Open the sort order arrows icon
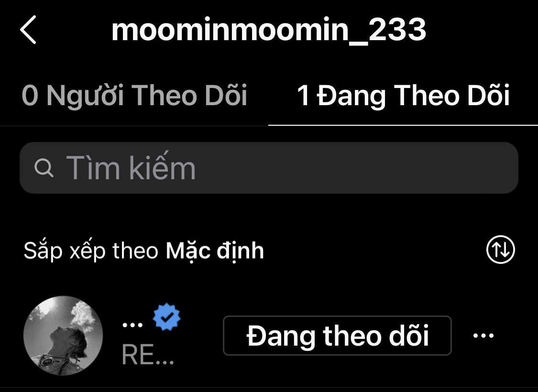Screen dimensions: 538x392 coord(500,250)
